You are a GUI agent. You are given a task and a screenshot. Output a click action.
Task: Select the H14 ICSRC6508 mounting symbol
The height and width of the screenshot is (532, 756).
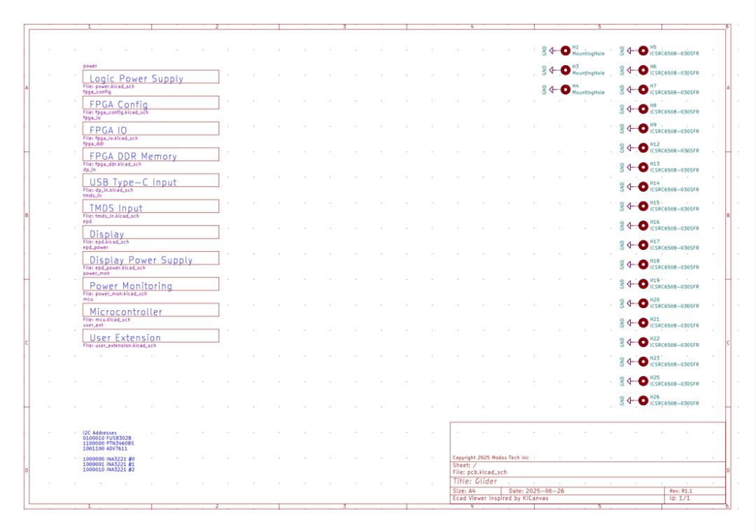tap(643, 187)
